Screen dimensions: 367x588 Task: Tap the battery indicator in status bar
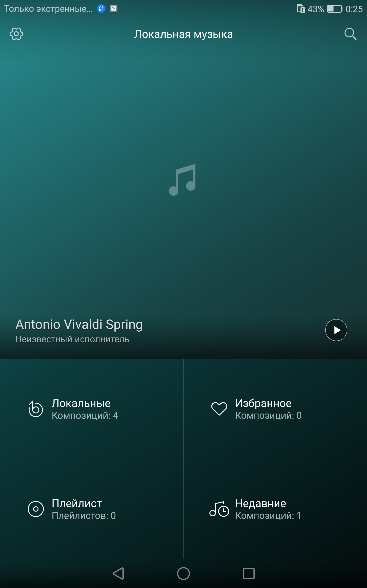[x=335, y=9]
